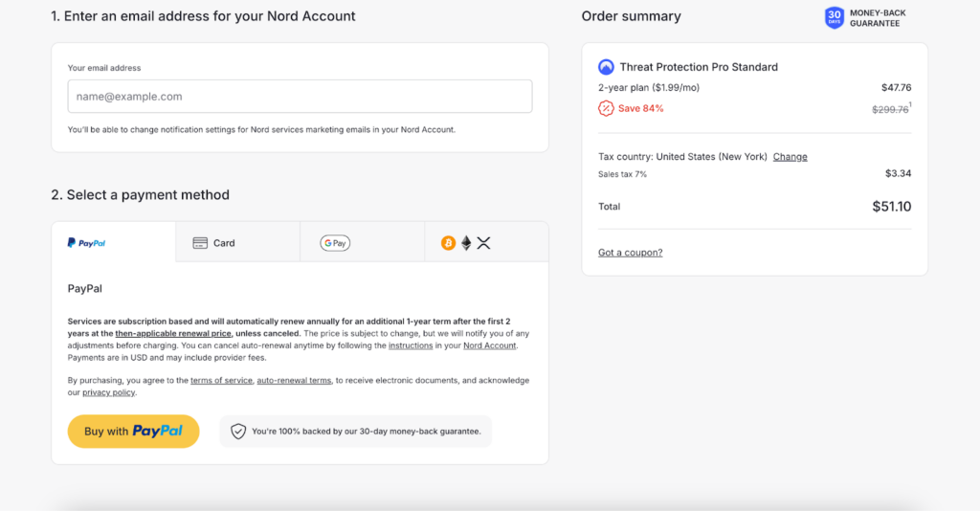Viewport: 980px width, 511px height.
Task: Open the privacy policy link
Action: 109,392
